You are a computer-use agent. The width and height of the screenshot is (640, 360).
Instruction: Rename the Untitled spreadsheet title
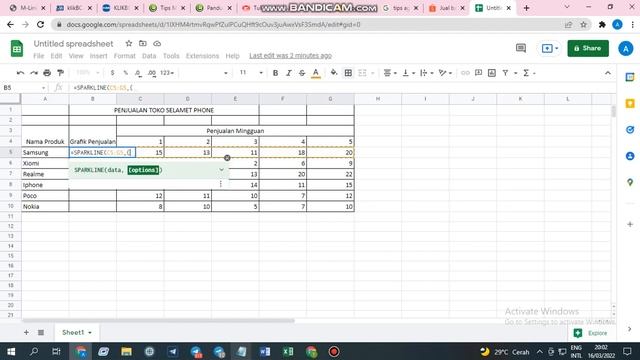73,43
